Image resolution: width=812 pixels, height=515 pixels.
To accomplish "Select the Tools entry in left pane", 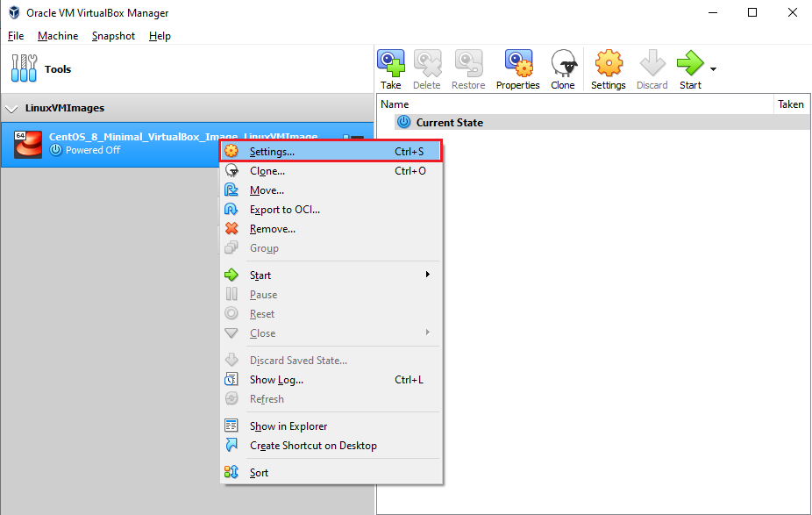I will 187,69.
